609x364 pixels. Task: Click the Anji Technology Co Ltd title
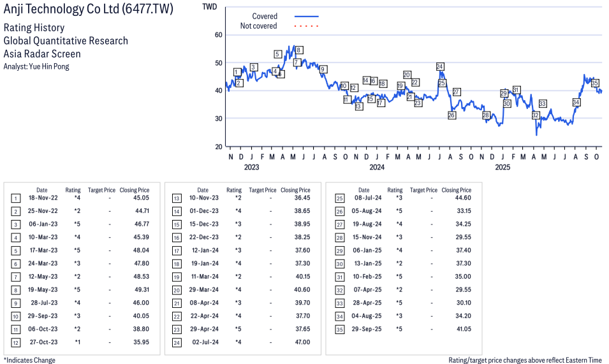coord(97,10)
